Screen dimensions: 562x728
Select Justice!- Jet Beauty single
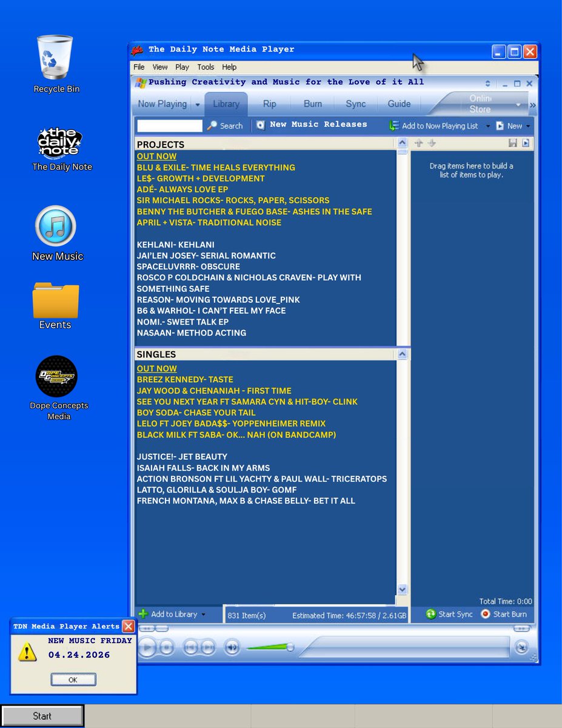click(x=182, y=456)
